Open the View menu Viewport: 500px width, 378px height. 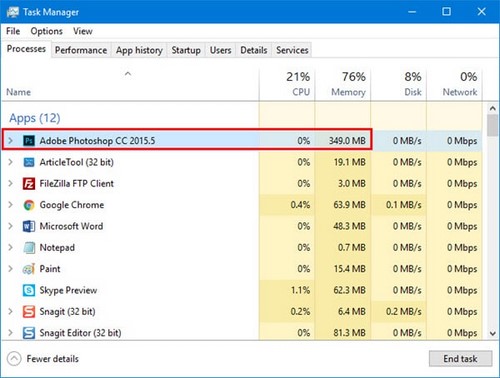[x=83, y=31]
